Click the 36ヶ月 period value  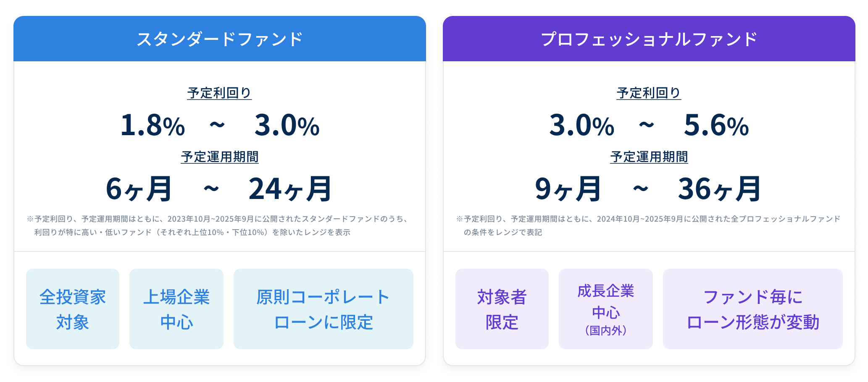point(719,189)
